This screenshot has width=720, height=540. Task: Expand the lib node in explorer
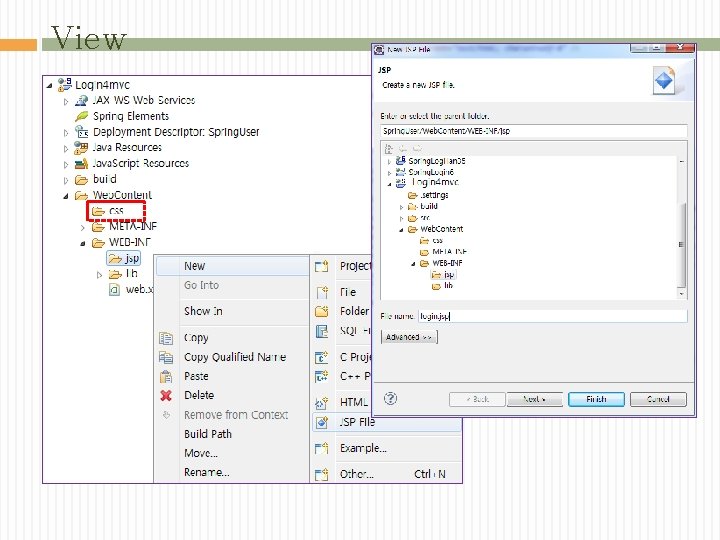[100, 275]
